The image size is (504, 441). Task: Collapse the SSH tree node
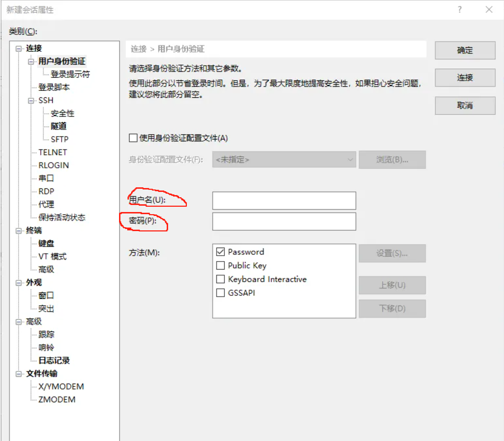31,101
